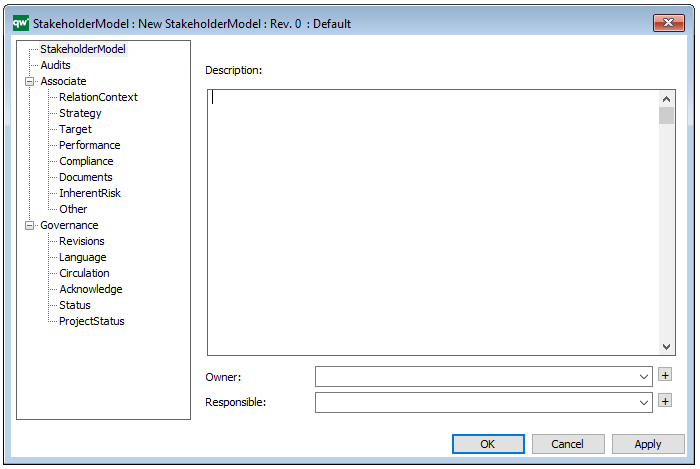Image resolution: width=700 pixels, height=469 pixels.
Task: Open the Language page
Action: [x=83, y=257]
